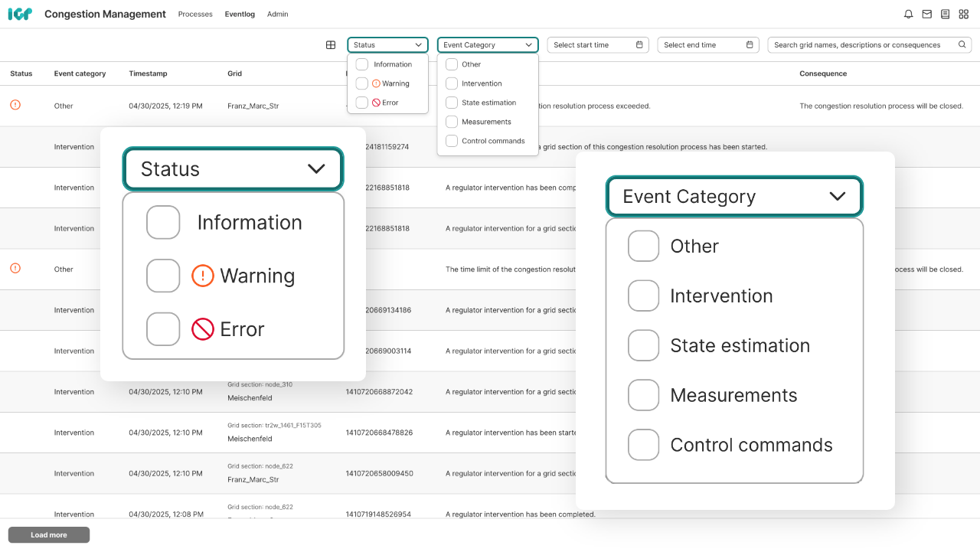The height and width of the screenshot is (552, 980).
Task: Click the IGF logo in the header
Action: (x=20, y=14)
